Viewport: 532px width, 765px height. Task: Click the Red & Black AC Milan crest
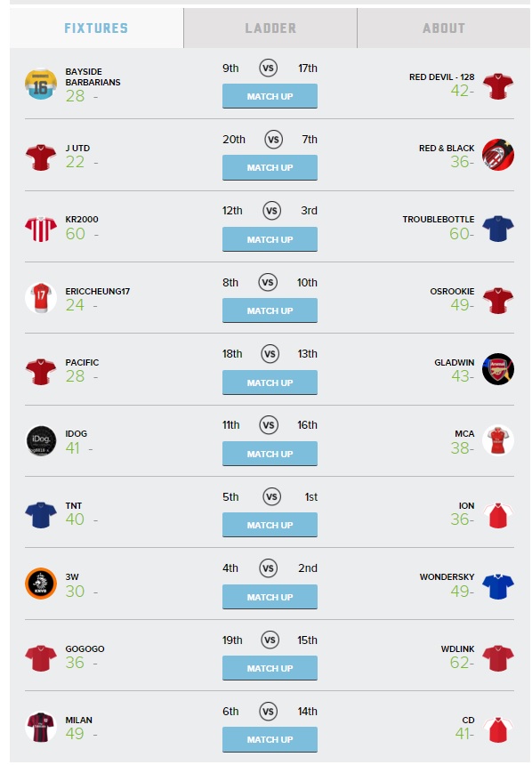click(x=498, y=155)
